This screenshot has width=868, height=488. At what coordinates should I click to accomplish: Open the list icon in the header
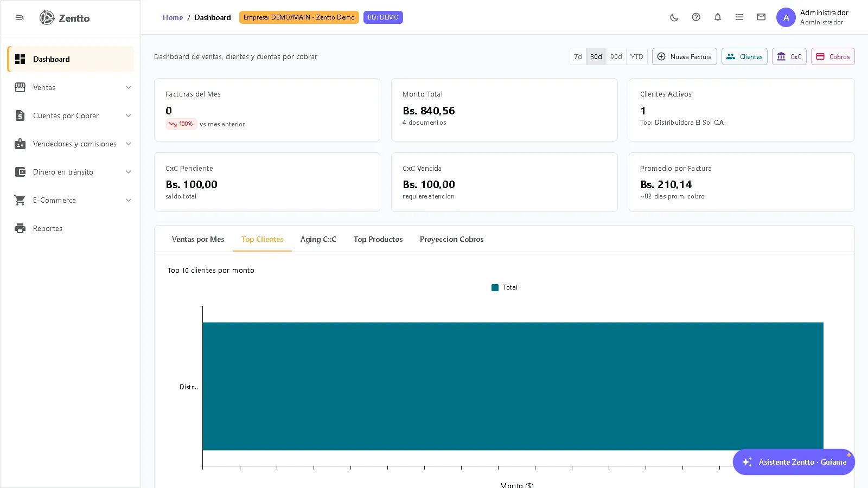pos(739,17)
